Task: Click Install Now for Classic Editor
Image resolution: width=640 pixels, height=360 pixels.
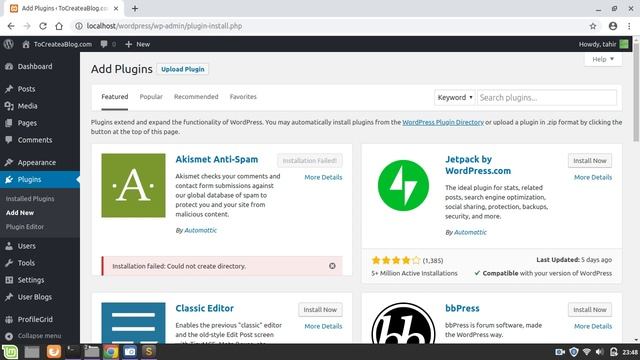Action: pos(320,310)
